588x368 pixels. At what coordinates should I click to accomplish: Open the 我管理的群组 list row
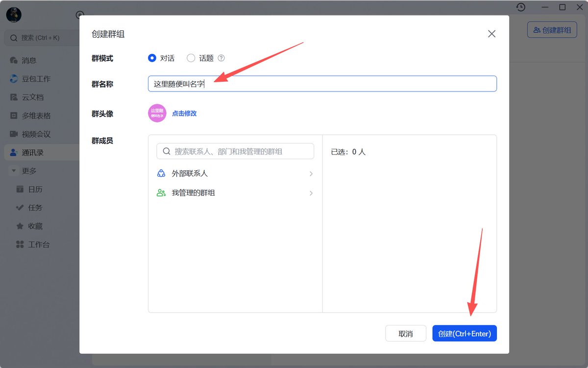(x=235, y=193)
